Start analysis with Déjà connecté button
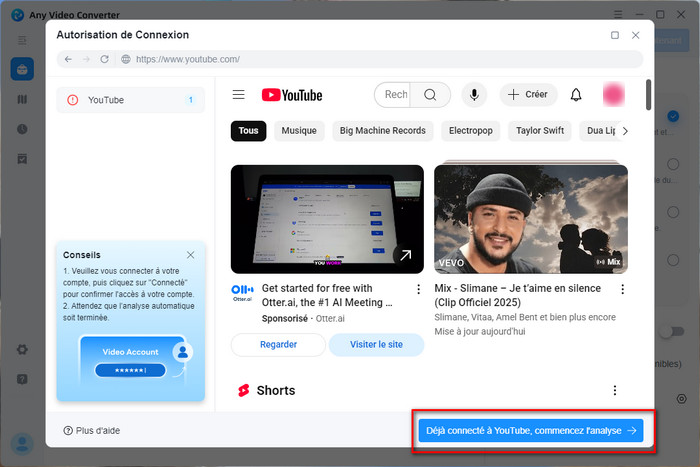Image resolution: width=700 pixels, height=467 pixels. (530, 431)
